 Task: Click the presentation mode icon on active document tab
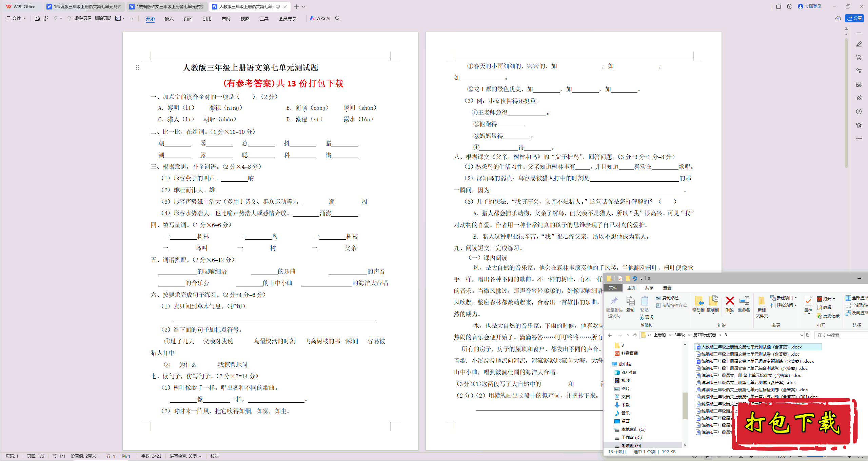coord(278,7)
